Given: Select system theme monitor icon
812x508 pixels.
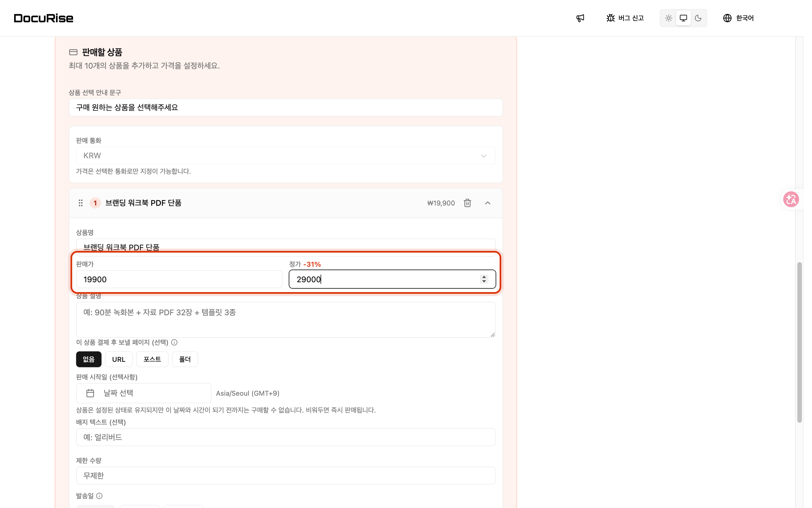Looking at the screenshot, I should [683, 18].
